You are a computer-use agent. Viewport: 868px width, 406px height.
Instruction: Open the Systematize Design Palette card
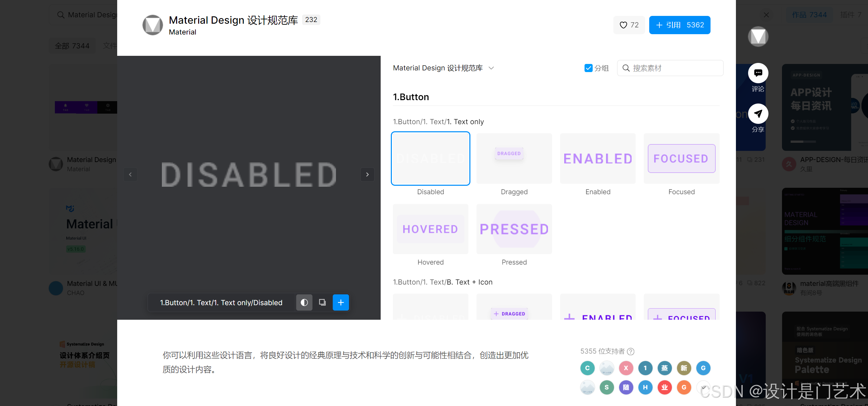(x=825, y=355)
